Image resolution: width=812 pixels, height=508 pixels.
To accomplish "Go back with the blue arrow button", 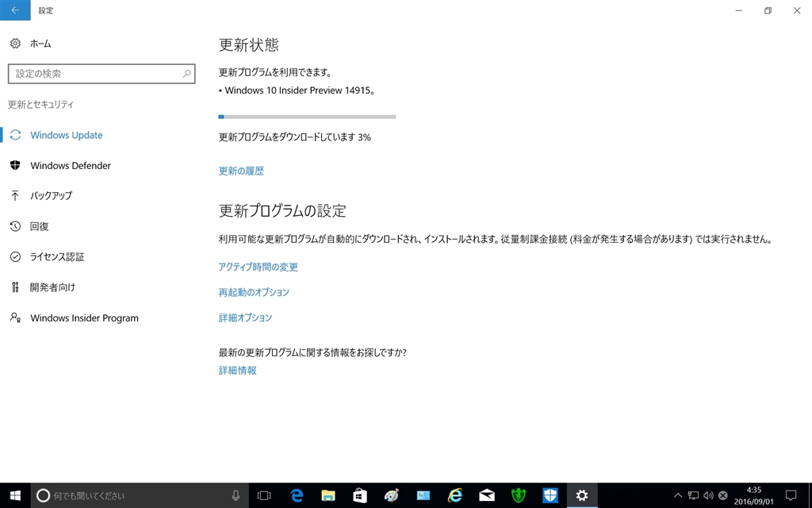I will point(15,10).
